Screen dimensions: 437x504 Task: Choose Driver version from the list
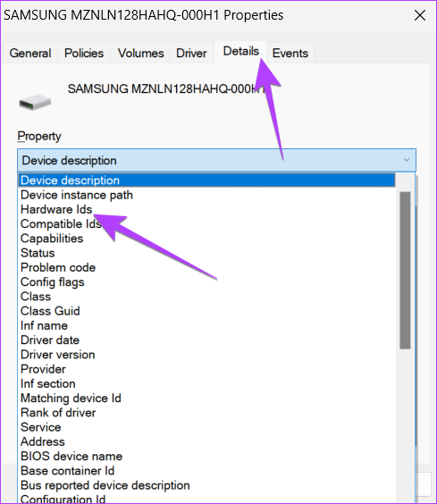pyautogui.click(x=57, y=355)
